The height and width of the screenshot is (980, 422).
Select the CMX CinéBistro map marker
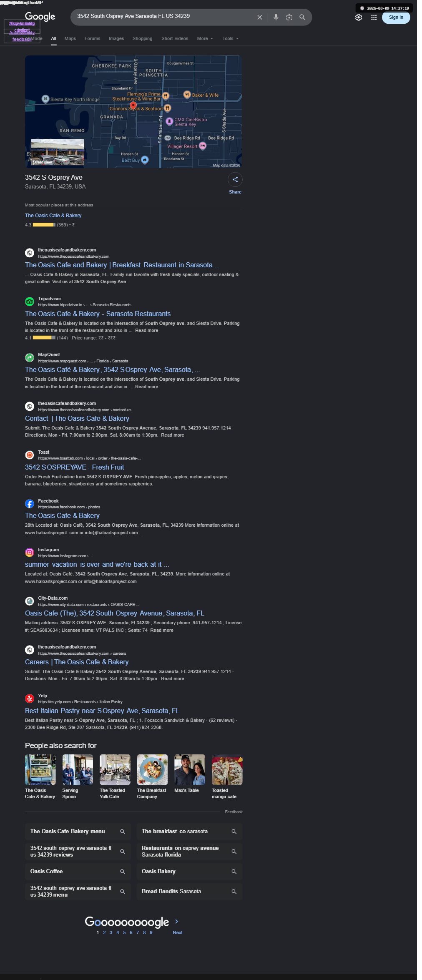pyautogui.click(x=169, y=121)
